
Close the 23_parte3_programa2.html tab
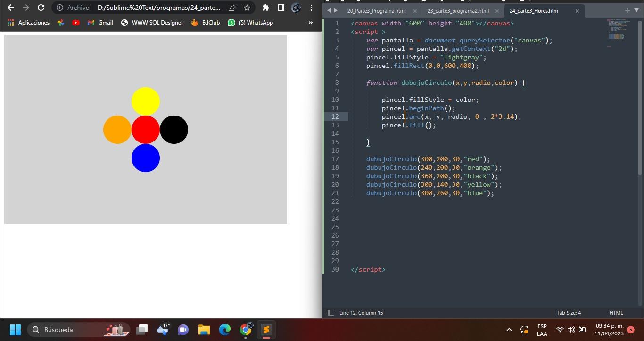pyautogui.click(x=496, y=11)
